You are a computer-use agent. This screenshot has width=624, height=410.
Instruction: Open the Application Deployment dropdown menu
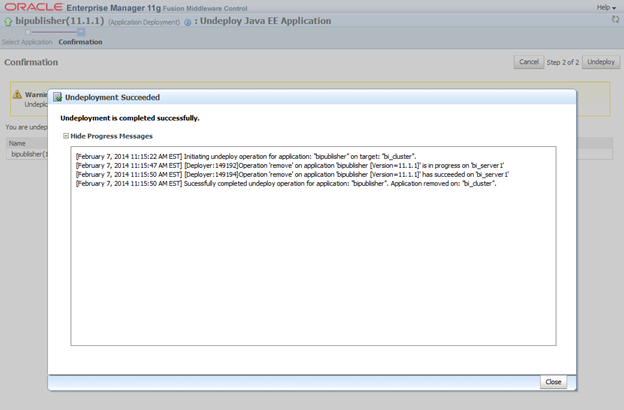tap(144, 22)
